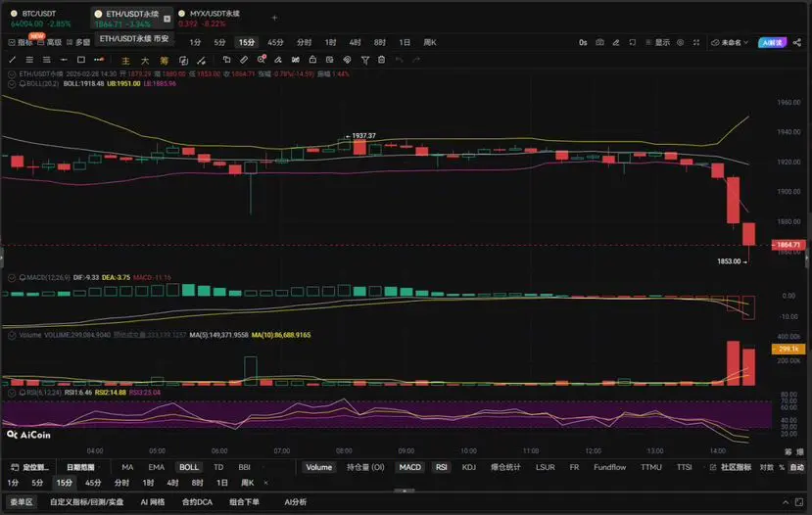
Task: Click the orange 299.1k volume label
Action: [788, 350]
